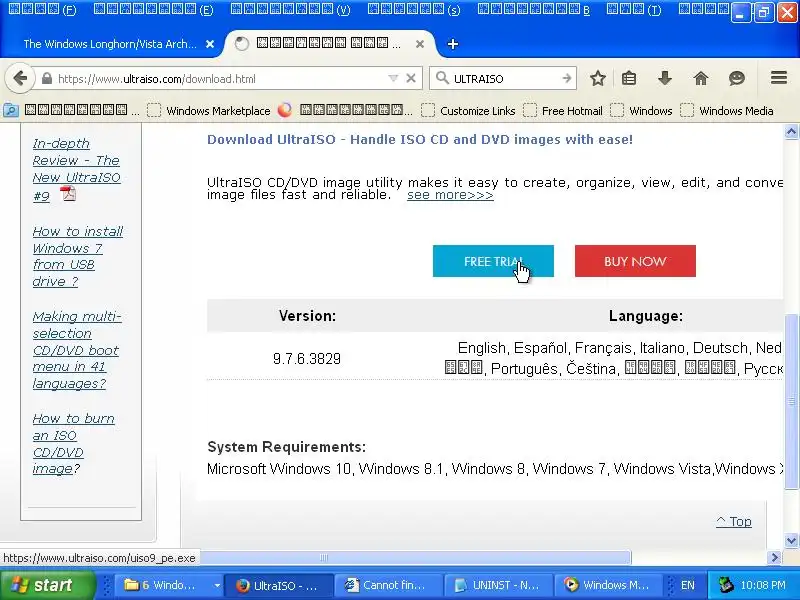Image resolution: width=800 pixels, height=600 pixels.
Task: Select the loading UltraISO tab
Action: tap(329, 44)
